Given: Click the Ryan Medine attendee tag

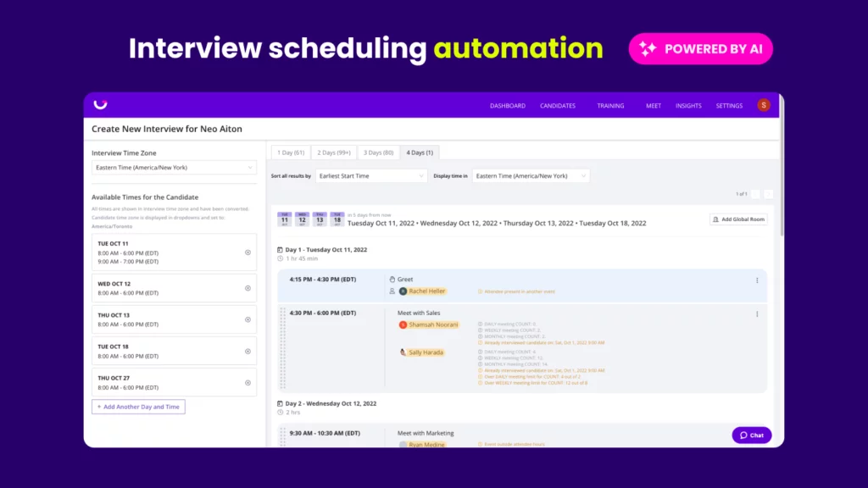Looking at the screenshot, I should pyautogui.click(x=422, y=444).
